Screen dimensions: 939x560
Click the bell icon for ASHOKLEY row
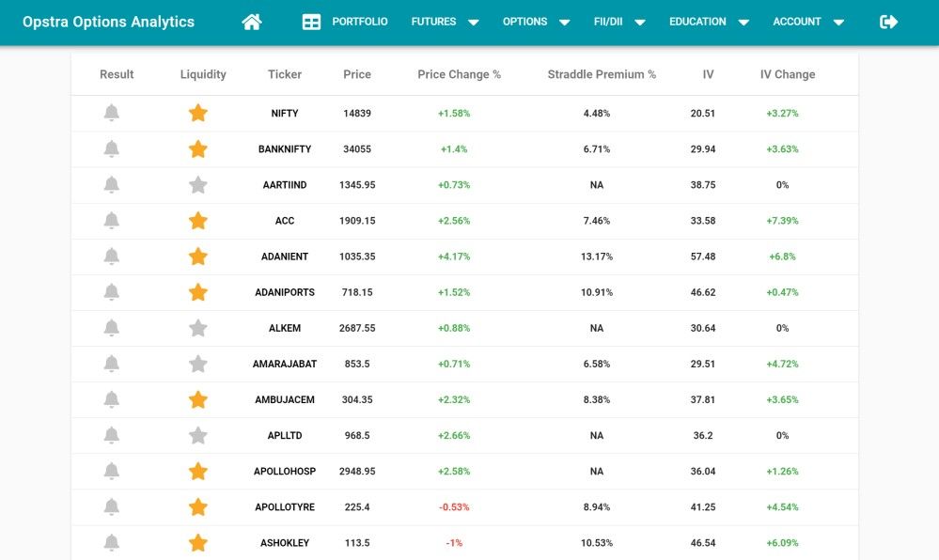(x=112, y=543)
